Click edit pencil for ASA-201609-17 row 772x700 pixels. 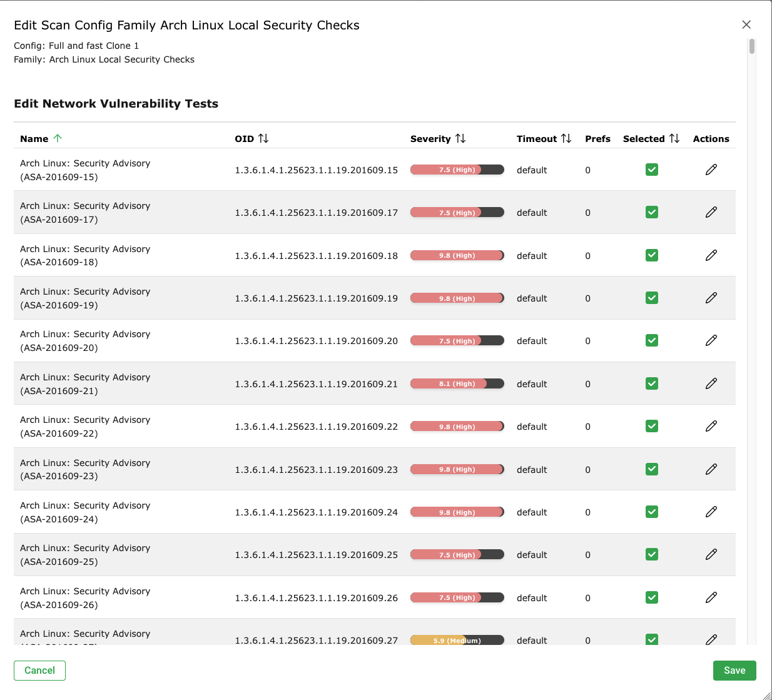click(711, 213)
